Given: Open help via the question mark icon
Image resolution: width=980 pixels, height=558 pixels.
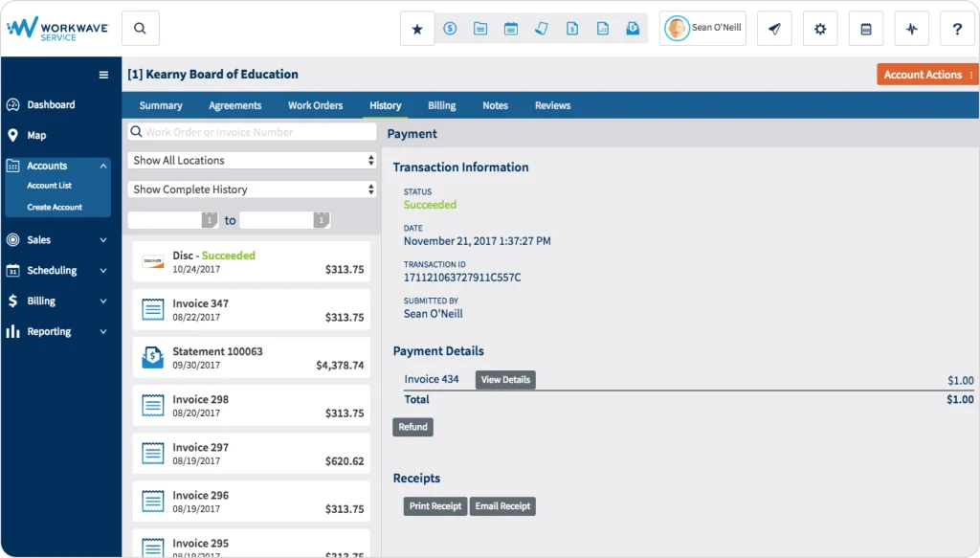Looking at the screenshot, I should pyautogui.click(x=957, y=28).
